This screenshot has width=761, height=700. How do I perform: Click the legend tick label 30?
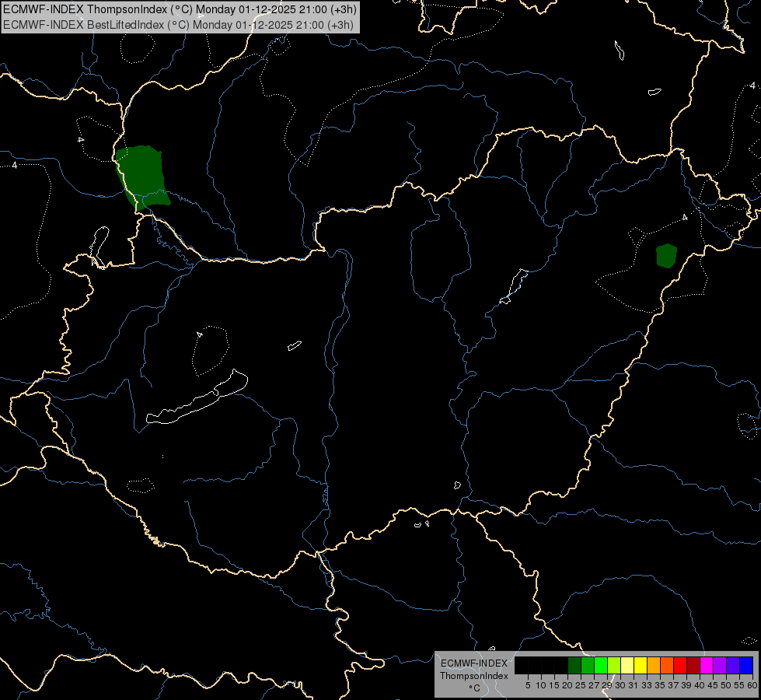pyautogui.click(x=620, y=685)
